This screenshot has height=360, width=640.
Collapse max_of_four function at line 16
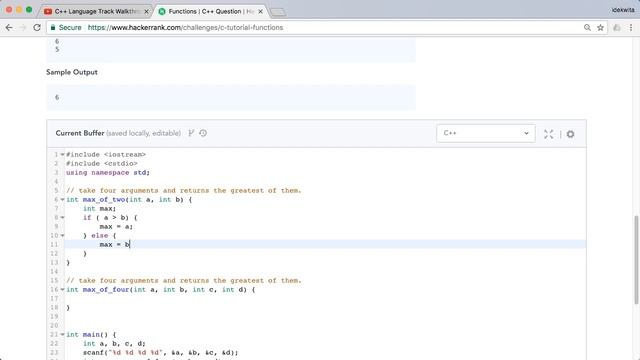click(x=62, y=289)
